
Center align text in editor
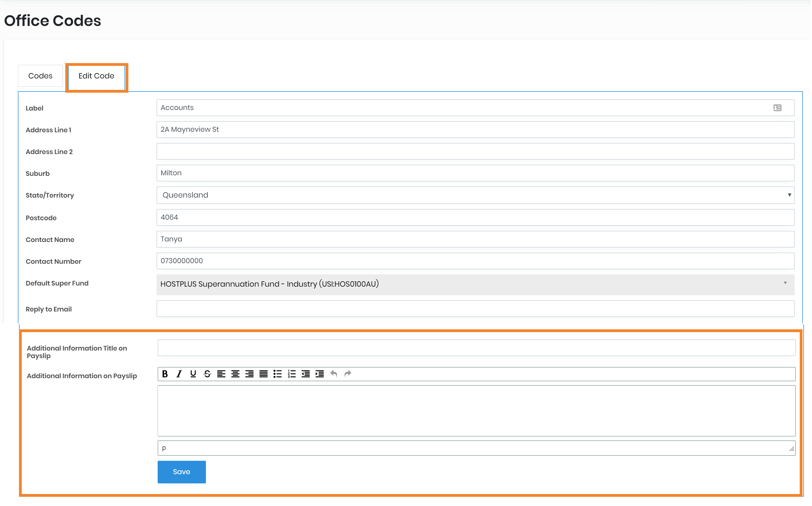coord(235,374)
